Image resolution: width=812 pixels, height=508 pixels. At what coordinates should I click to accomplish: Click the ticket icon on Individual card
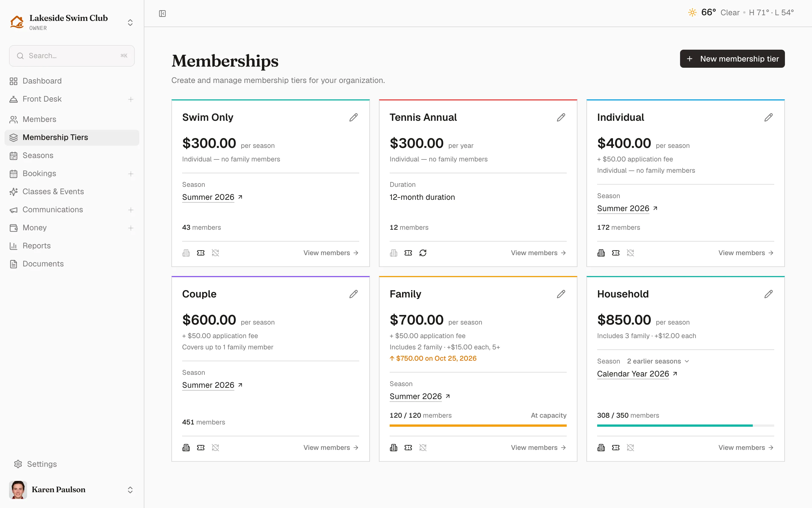(x=616, y=253)
